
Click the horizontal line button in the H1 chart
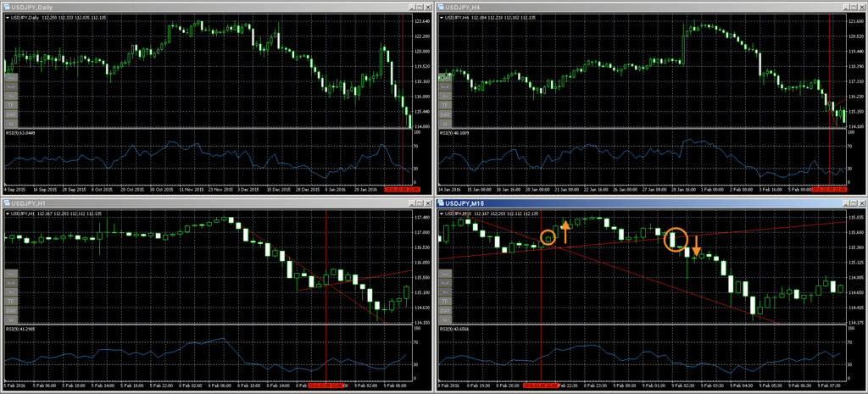[11, 274]
